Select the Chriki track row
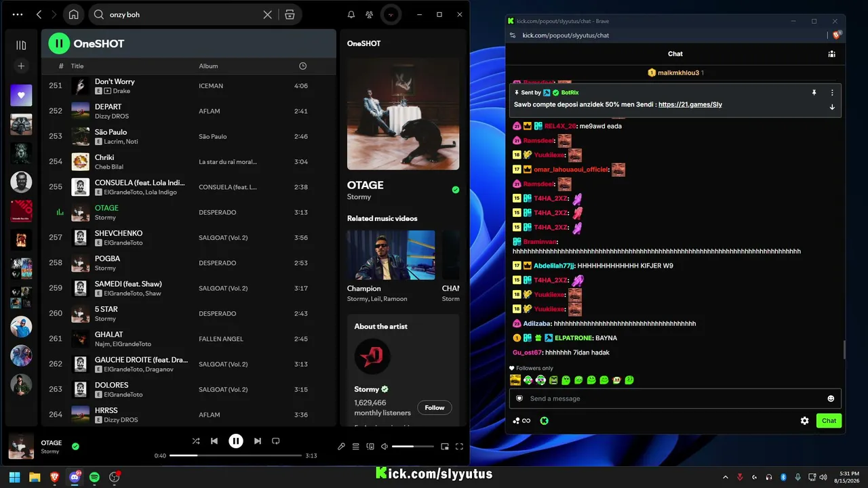The height and width of the screenshot is (488, 868). pos(189,161)
